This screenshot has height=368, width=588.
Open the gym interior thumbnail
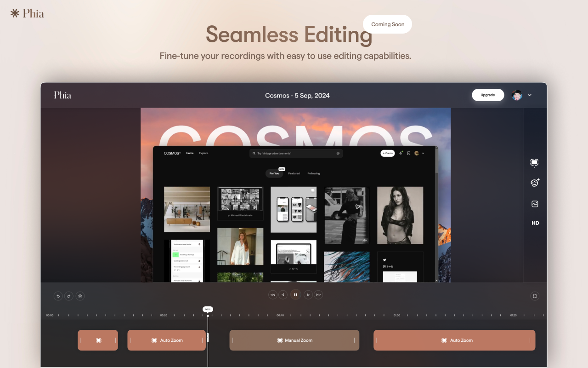click(187, 209)
